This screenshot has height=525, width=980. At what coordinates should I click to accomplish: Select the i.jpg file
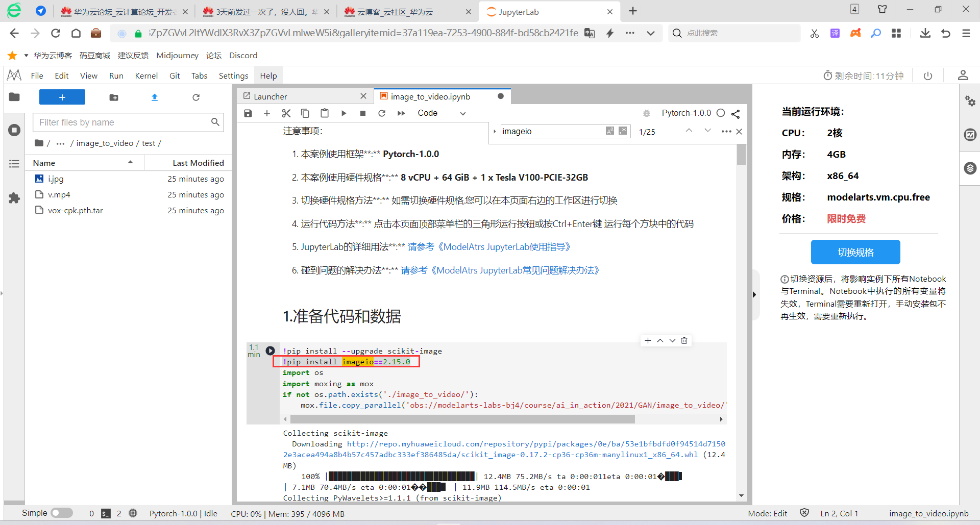click(x=129, y=179)
